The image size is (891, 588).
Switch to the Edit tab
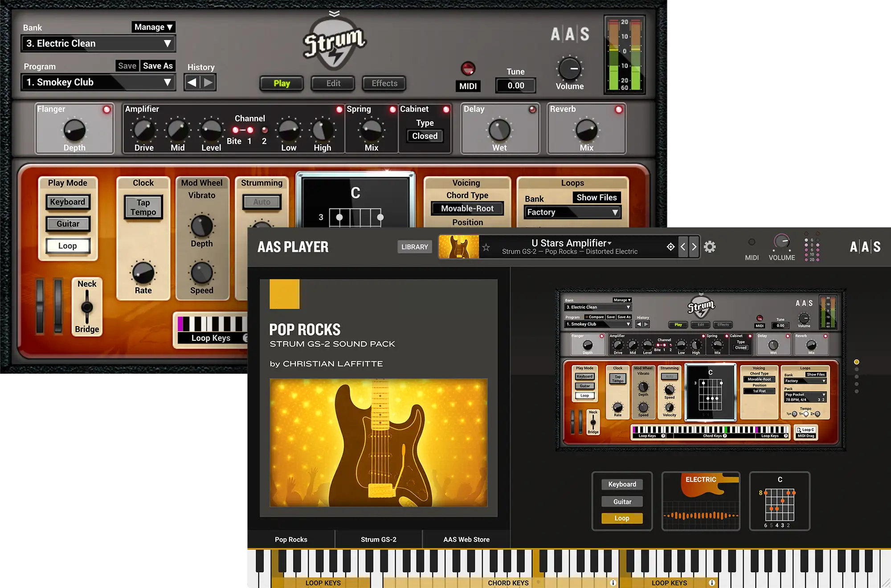(333, 83)
